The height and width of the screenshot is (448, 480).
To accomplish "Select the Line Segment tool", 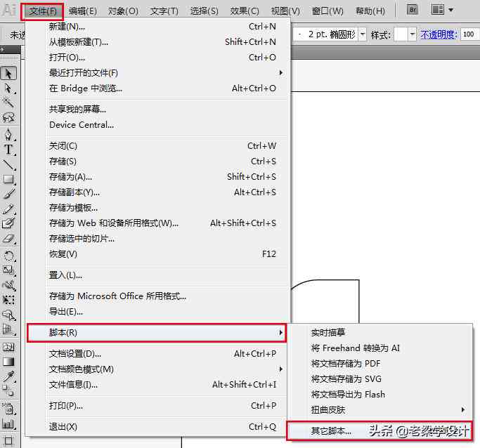I will tap(8, 164).
